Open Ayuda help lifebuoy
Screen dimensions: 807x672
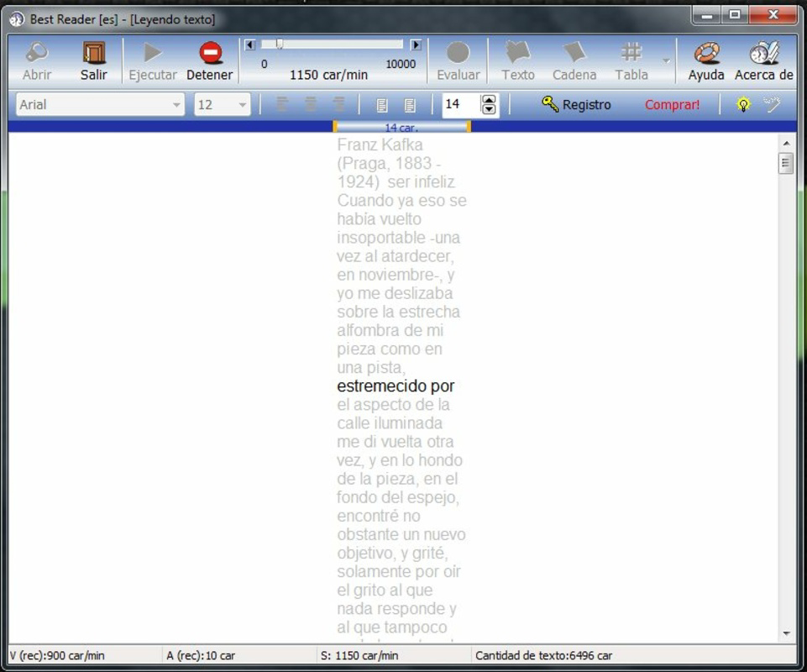[x=706, y=61]
